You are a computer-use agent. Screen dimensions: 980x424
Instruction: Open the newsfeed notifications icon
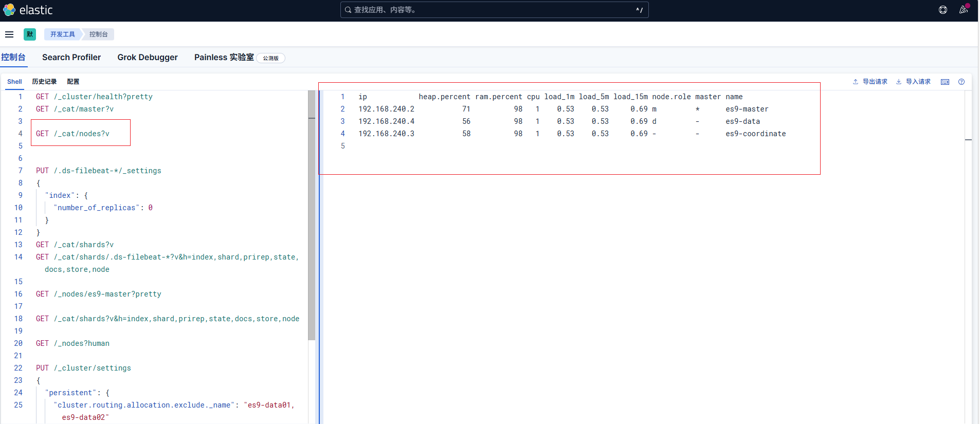pyautogui.click(x=964, y=10)
